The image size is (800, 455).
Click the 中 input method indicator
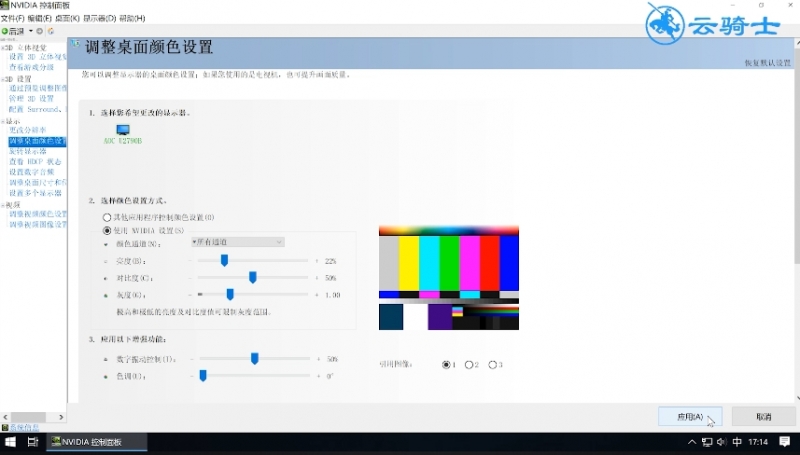(737, 442)
